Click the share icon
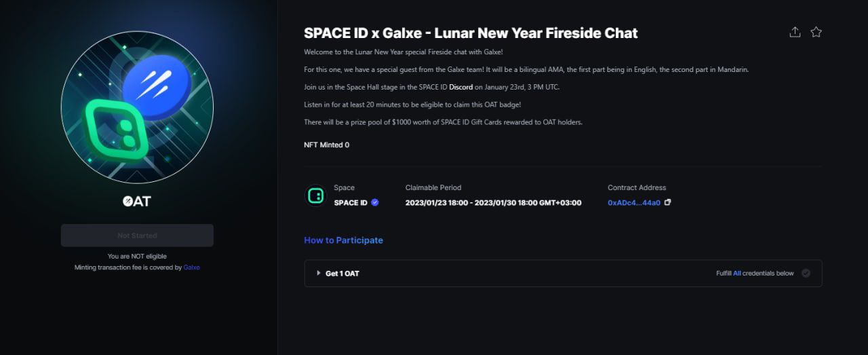 point(795,32)
